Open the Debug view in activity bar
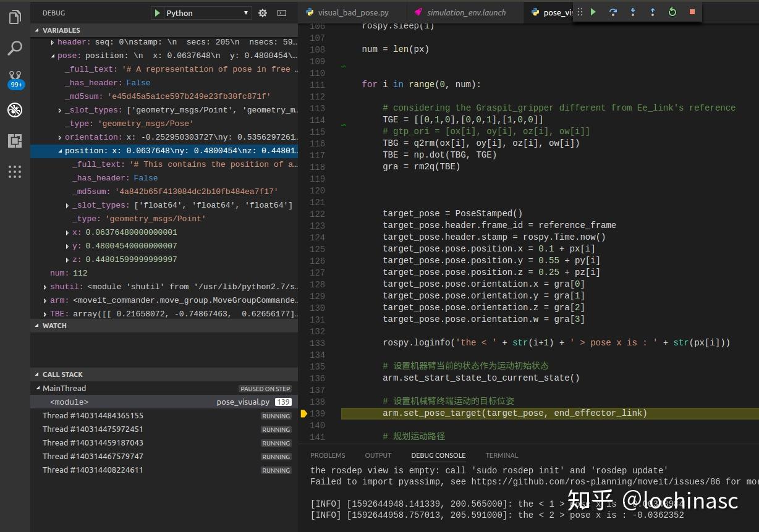The height and width of the screenshot is (532, 759). click(15, 110)
